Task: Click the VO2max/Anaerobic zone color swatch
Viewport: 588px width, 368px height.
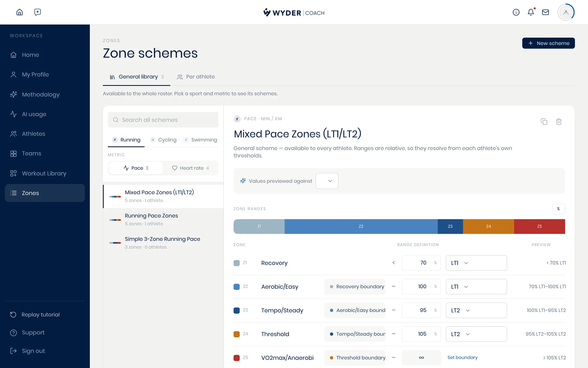Action: coord(237,358)
